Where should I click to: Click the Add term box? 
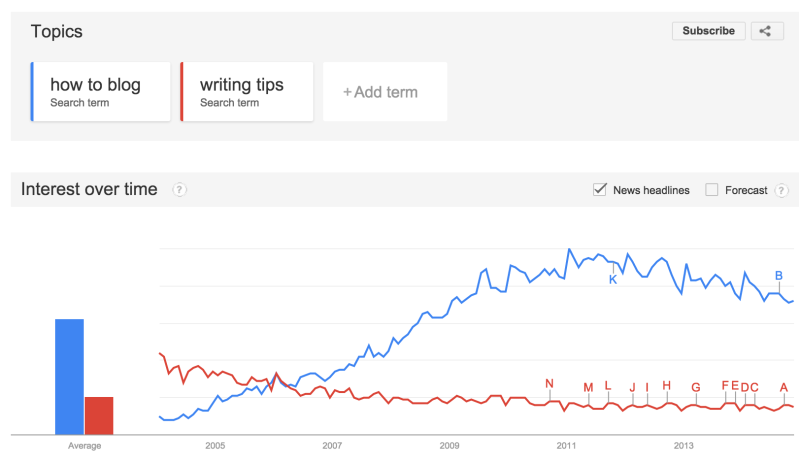click(385, 92)
